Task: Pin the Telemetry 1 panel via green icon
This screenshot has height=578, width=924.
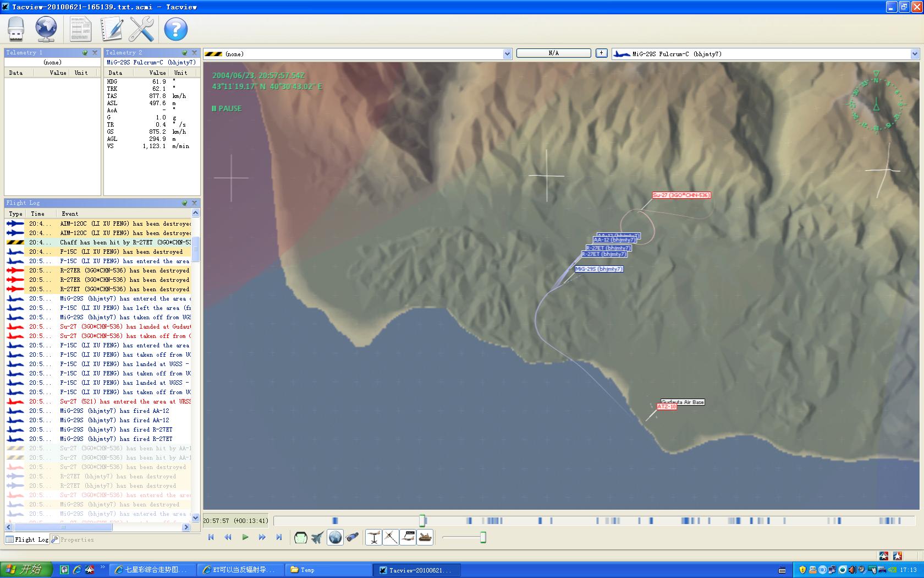Action: click(85, 53)
